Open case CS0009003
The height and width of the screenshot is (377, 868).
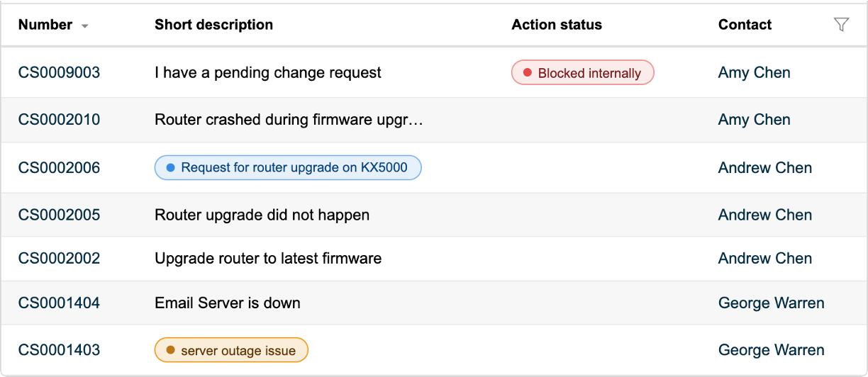point(59,72)
